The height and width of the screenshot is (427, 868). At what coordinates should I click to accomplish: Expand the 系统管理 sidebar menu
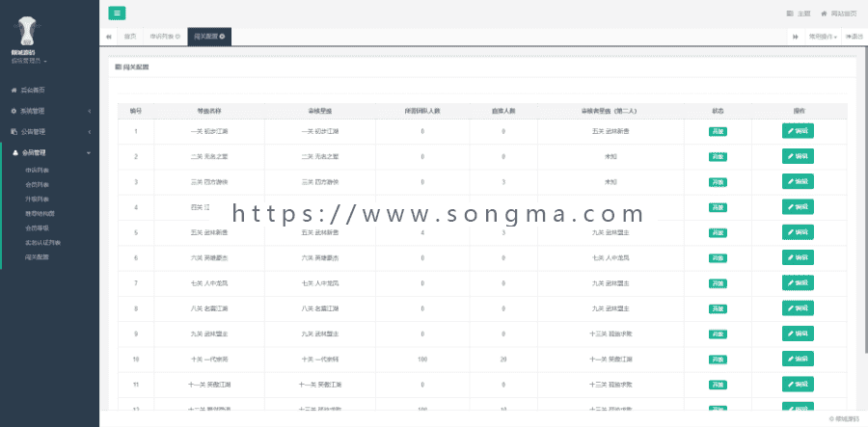coord(50,111)
